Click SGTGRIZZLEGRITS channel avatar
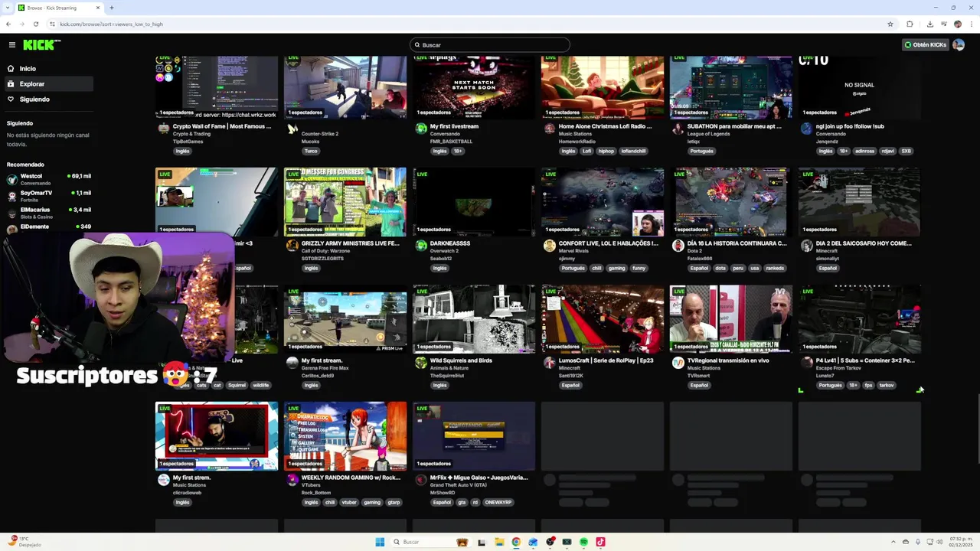The height and width of the screenshot is (551, 980). tap(292, 246)
